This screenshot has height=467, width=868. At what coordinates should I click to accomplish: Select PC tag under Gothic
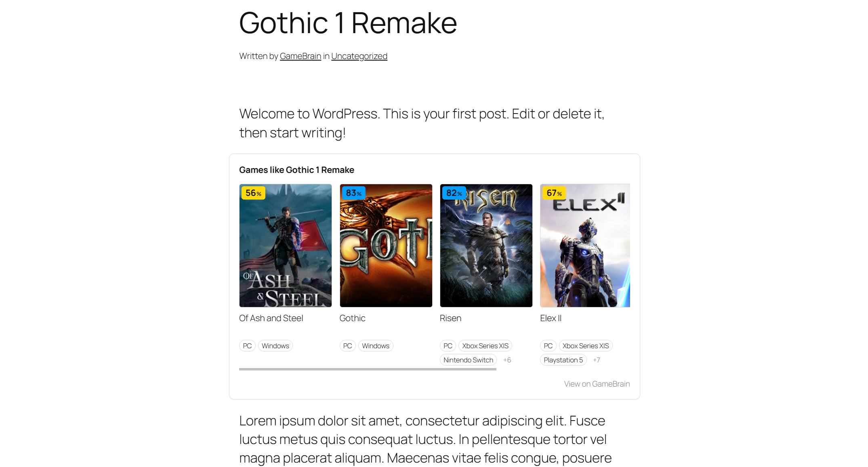347,346
